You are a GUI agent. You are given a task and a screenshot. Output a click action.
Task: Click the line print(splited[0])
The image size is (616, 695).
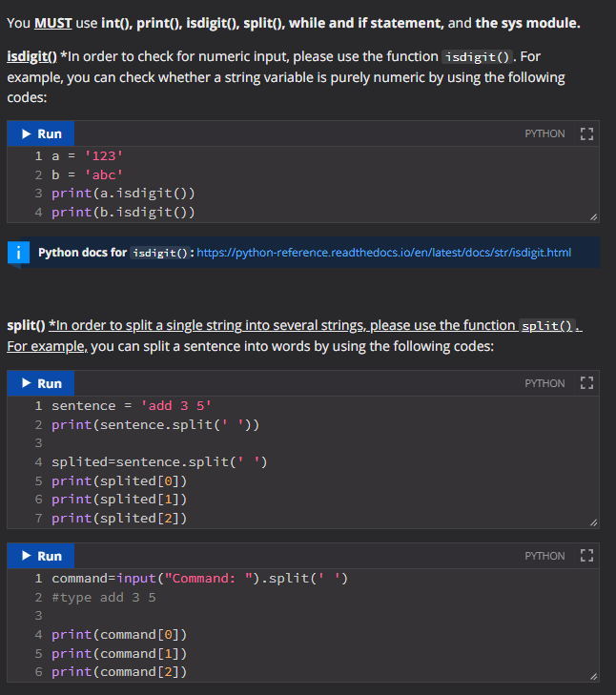pyautogui.click(x=119, y=480)
